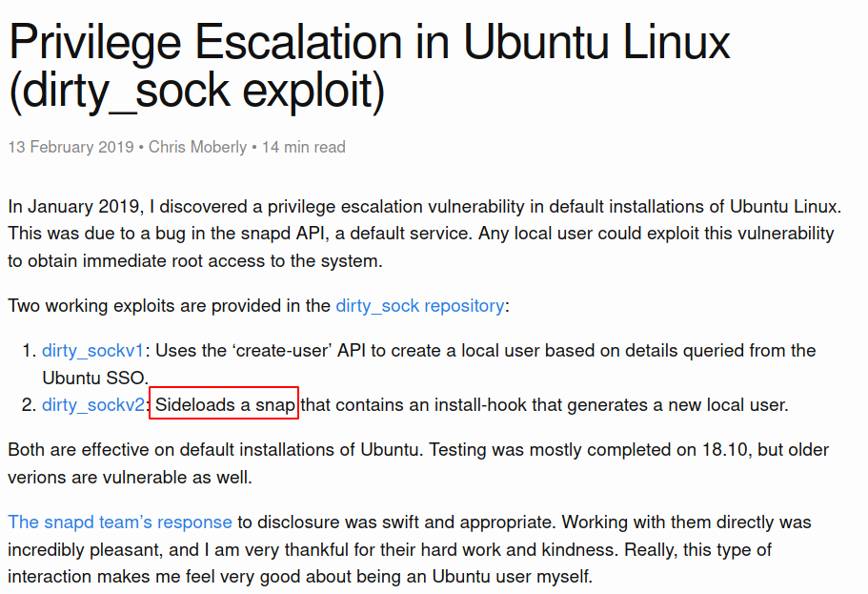The width and height of the screenshot is (868, 594).
Task: Click the 'In January 2019' opening sentence
Action: coord(75,207)
